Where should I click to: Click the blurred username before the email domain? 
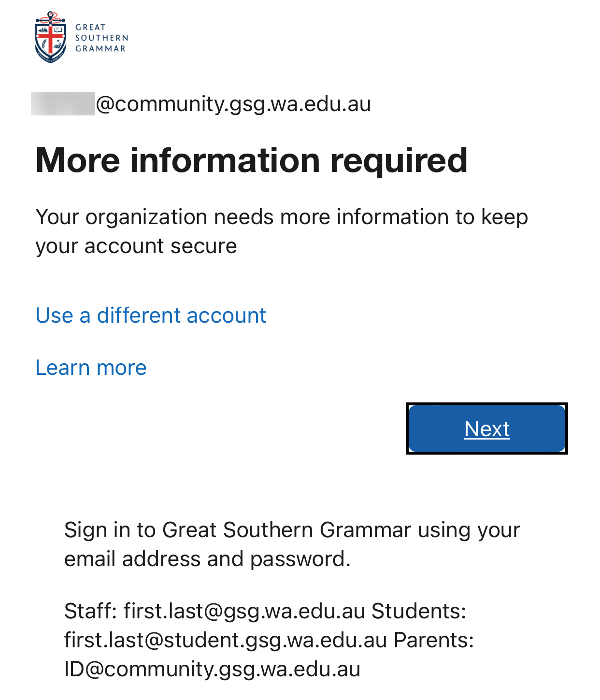[63, 104]
